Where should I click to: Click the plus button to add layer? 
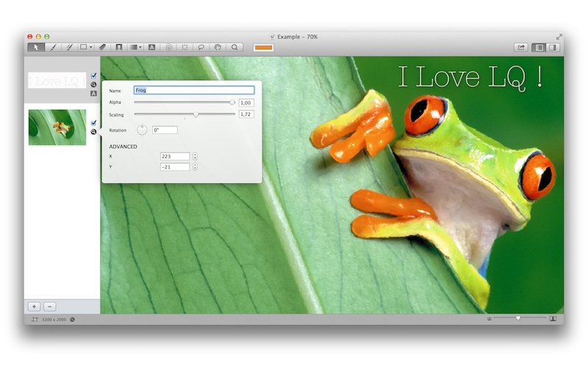[x=35, y=306]
